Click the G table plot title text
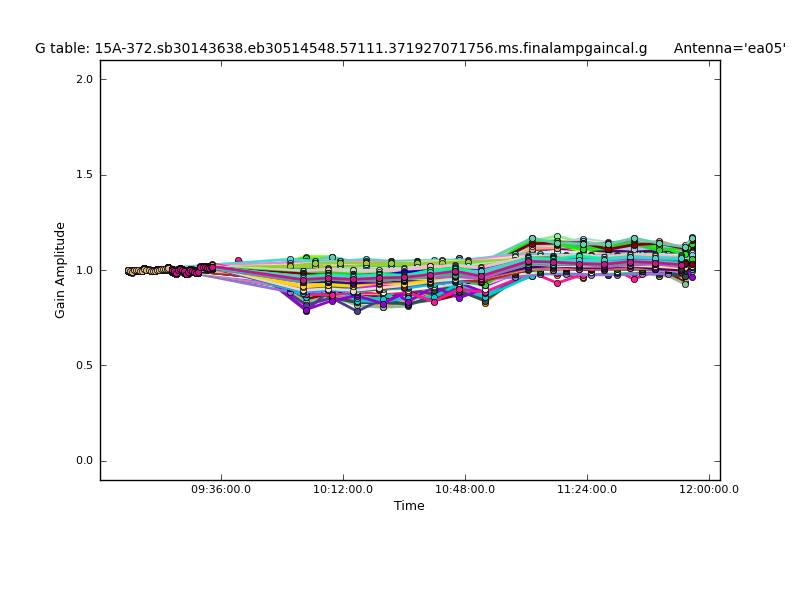Viewport: 800px width, 600px height. point(341,48)
